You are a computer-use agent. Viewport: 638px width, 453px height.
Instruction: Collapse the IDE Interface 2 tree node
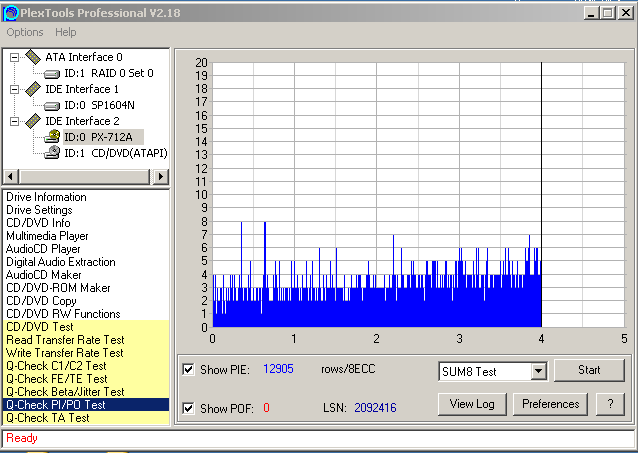tap(15, 121)
